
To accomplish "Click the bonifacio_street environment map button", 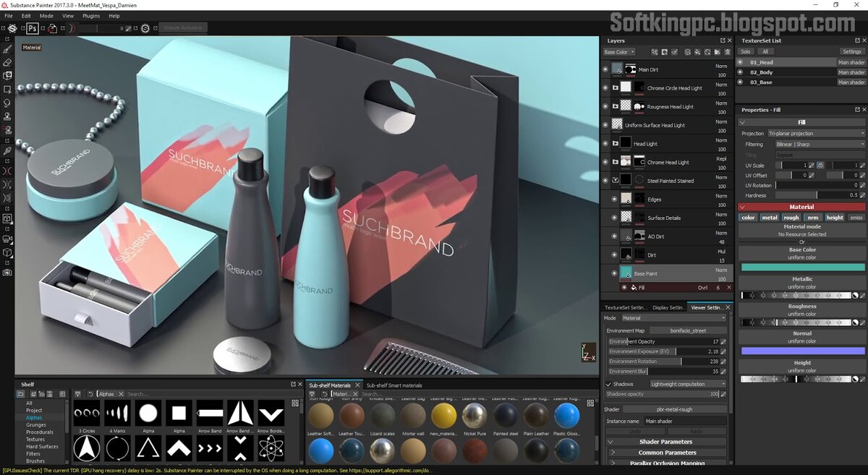I will coord(687,330).
